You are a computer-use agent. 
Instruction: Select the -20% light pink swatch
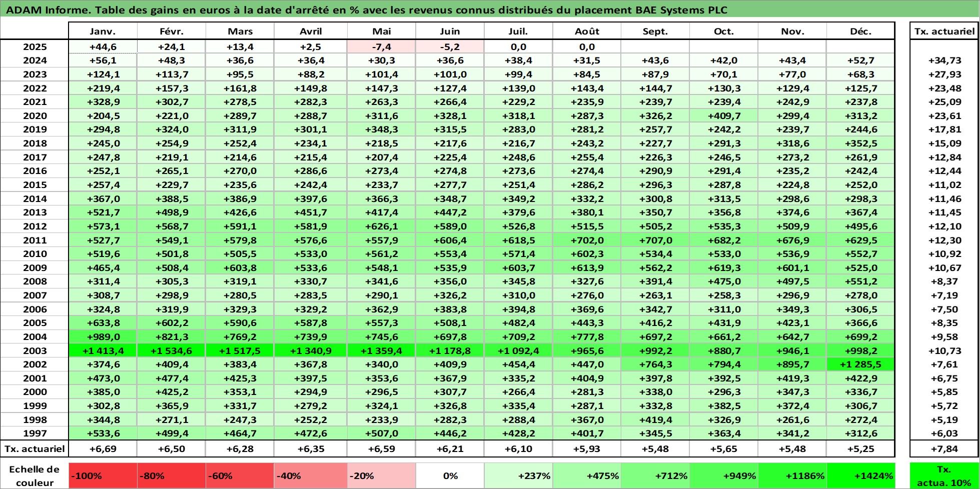pyautogui.click(x=381, y=476)
